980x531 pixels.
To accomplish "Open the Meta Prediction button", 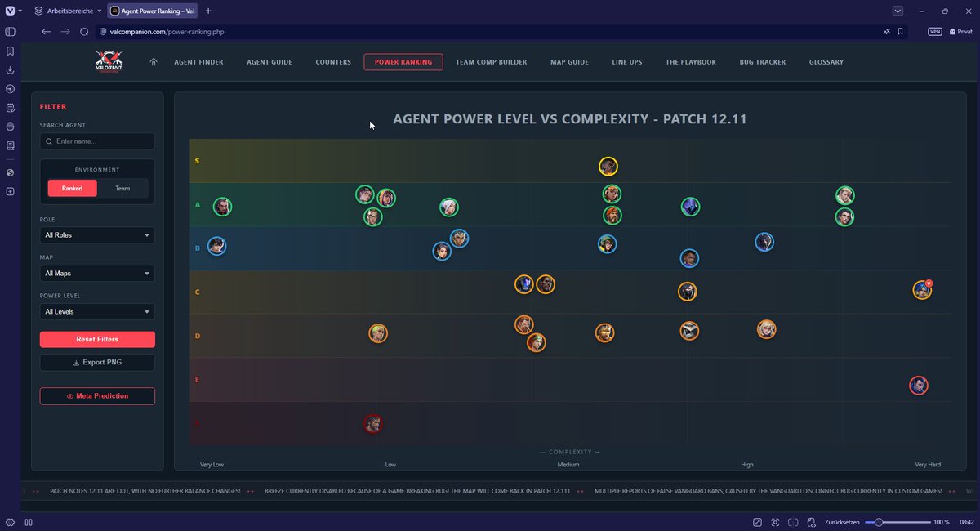I will (x=97, y=396).
